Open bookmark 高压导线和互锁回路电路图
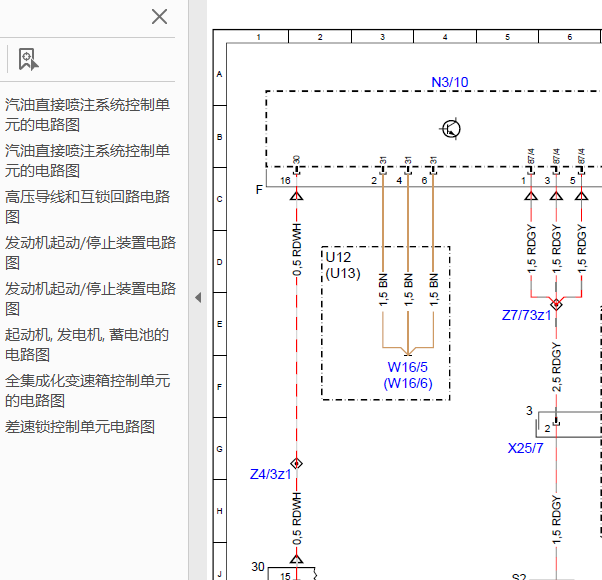602x580 pixels. pos(87,207)
